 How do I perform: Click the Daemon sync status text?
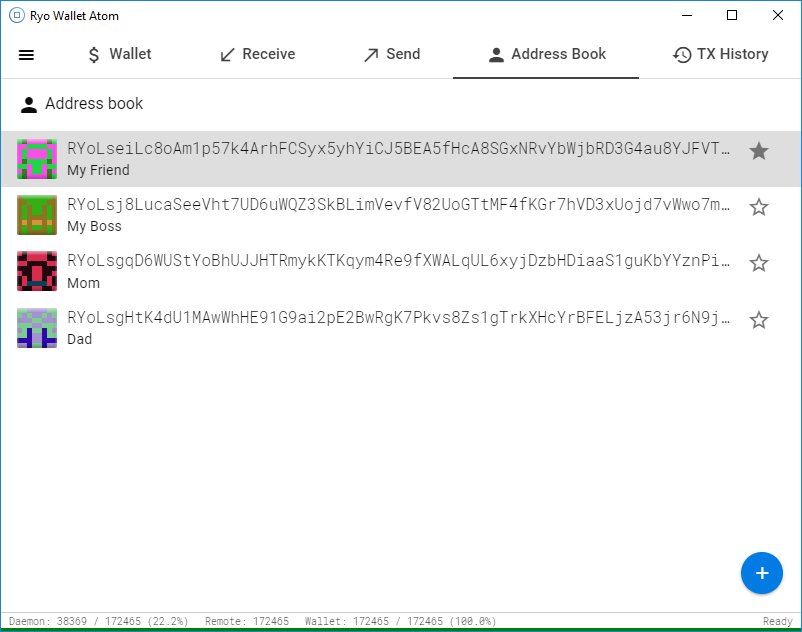click(98, 621)
